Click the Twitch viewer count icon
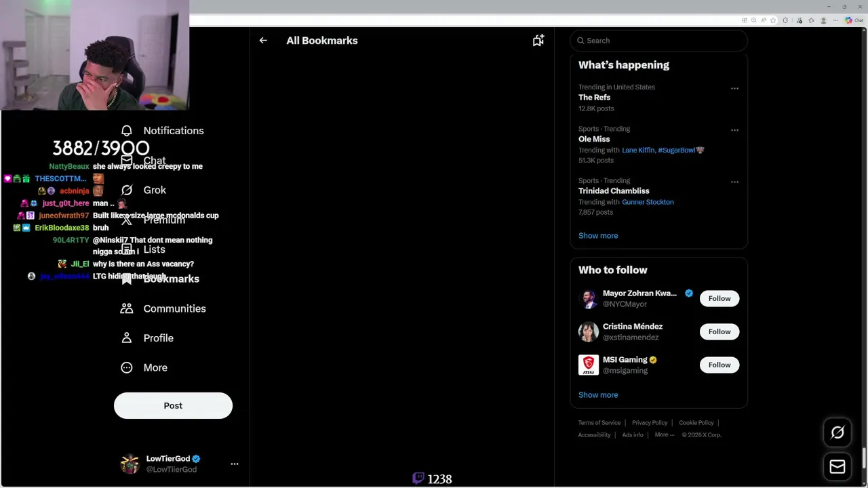This screenshot has width=868, height=488. [418, 479]
